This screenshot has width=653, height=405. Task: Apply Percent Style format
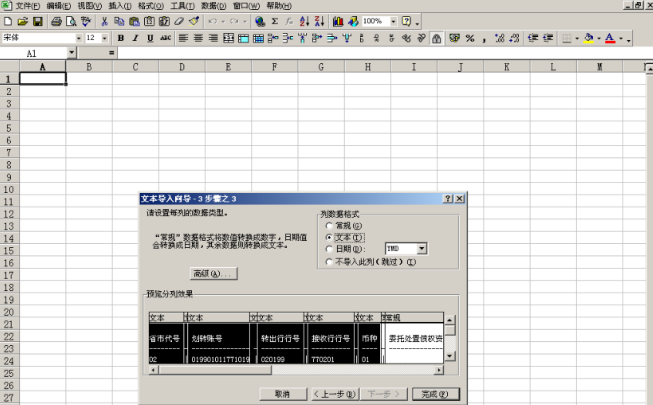(x=470, y=38)
